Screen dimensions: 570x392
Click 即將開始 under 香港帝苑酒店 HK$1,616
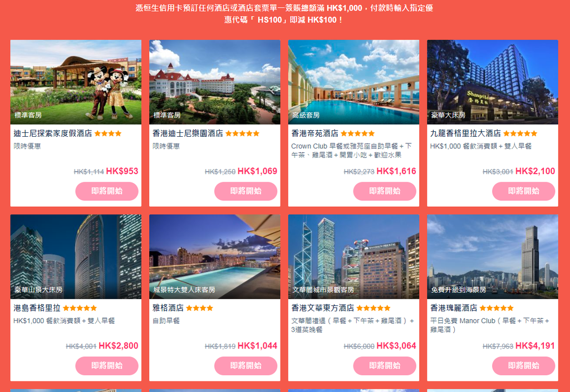(385, 191)
